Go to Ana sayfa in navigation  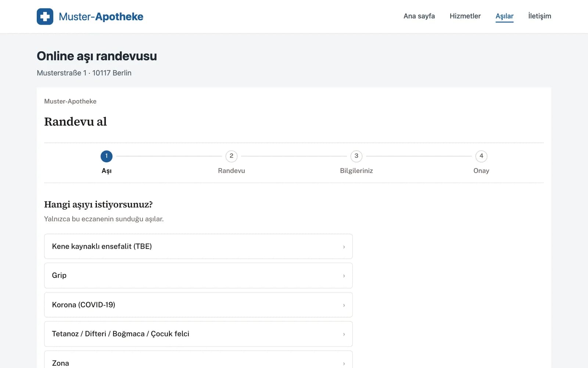pos(419,16)
